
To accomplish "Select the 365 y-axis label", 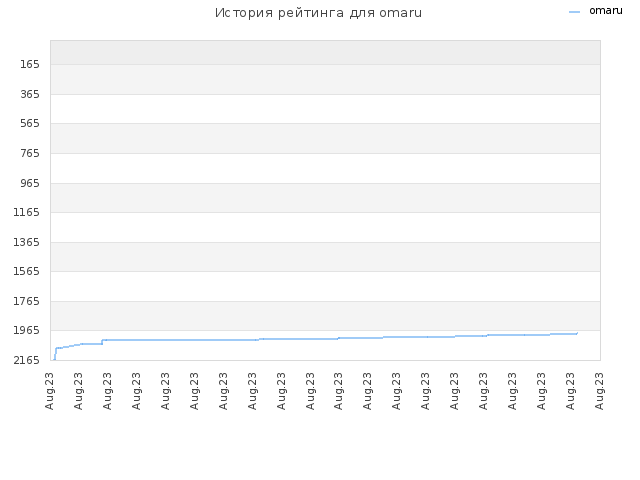I will [30, 94].
